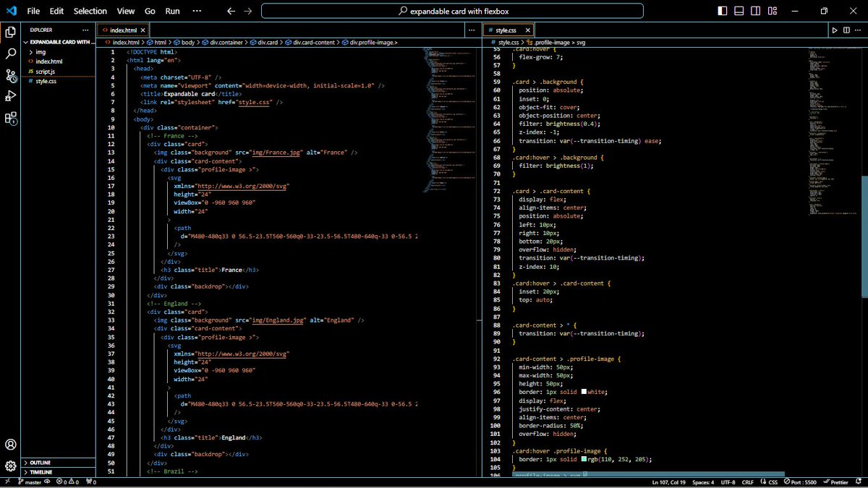
Task: Click Ln 107, Col 19 cursor position
Action: pyautogui.click(x=670, y=482)
